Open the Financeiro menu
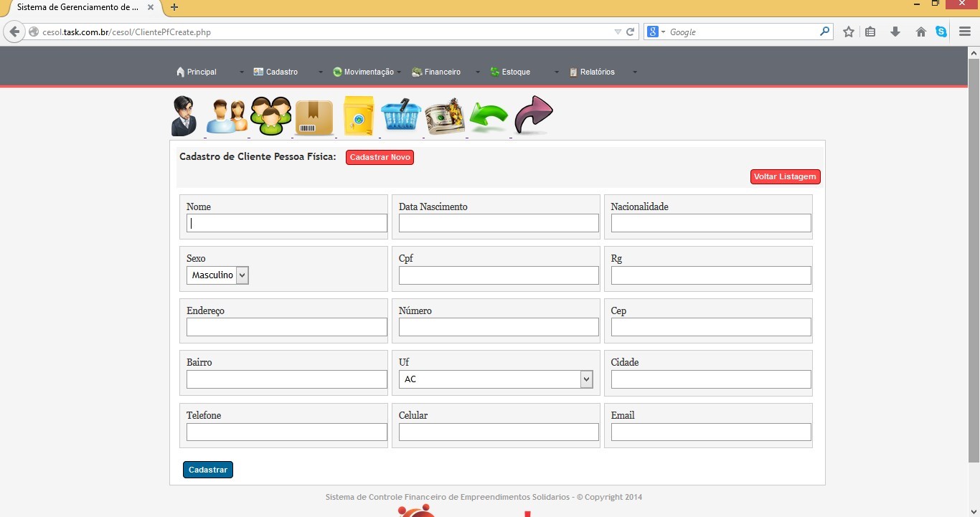The height and width of the screenshot is (517, 980). tap(442, 72)
